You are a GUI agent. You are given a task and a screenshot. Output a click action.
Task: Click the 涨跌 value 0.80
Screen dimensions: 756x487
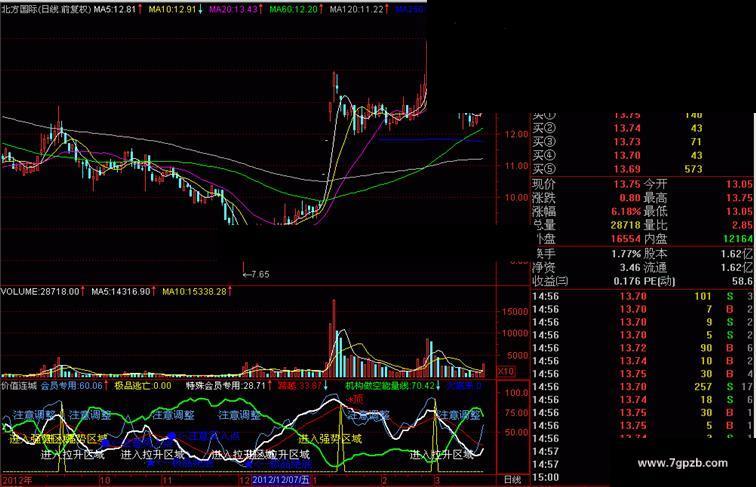630,198
